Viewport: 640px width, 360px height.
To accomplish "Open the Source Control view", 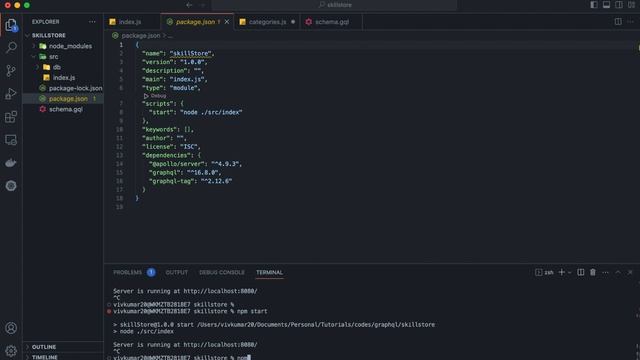I will (11, 71).
